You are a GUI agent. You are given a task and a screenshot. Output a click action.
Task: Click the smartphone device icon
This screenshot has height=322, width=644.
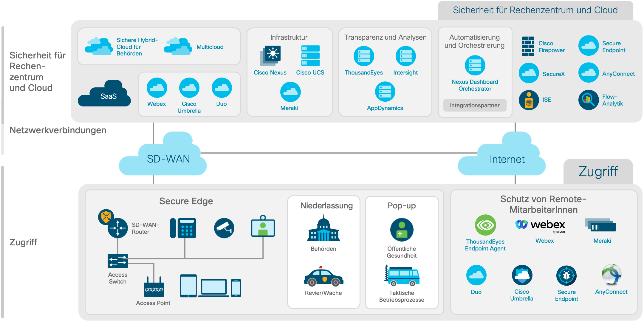[x=236, y=288]
